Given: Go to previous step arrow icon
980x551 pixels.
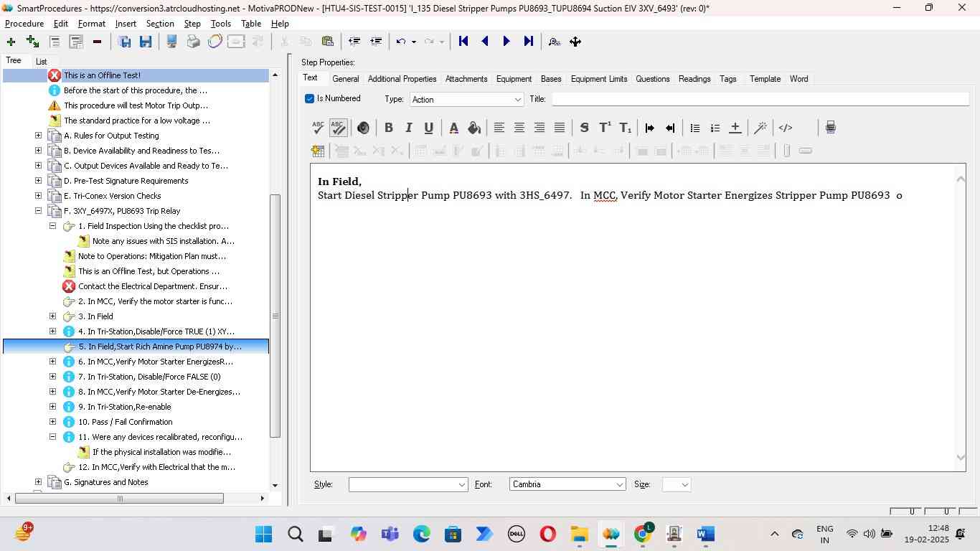Looking at the screenshot, I should point(485,42).
